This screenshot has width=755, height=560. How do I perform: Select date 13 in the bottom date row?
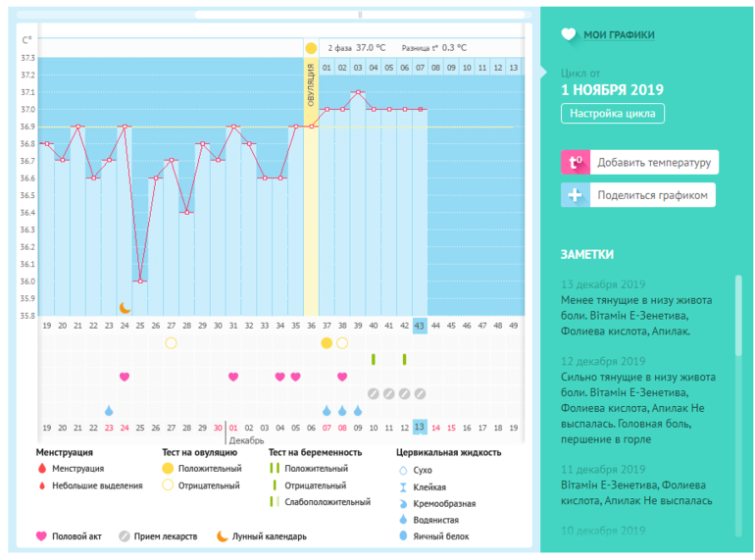[420, 428]
